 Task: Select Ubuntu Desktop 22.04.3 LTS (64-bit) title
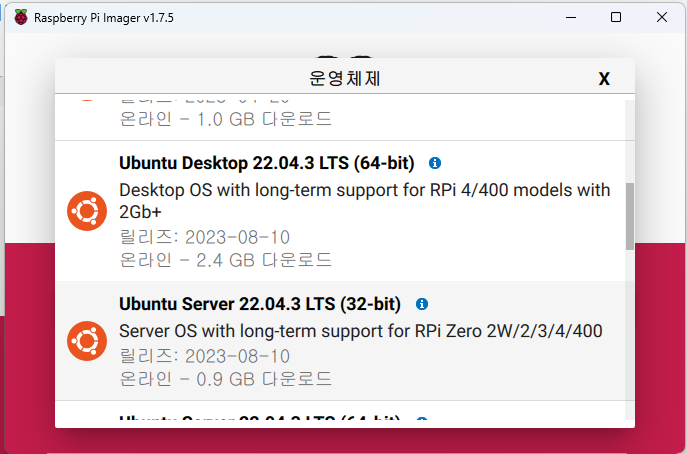[266, 163]
